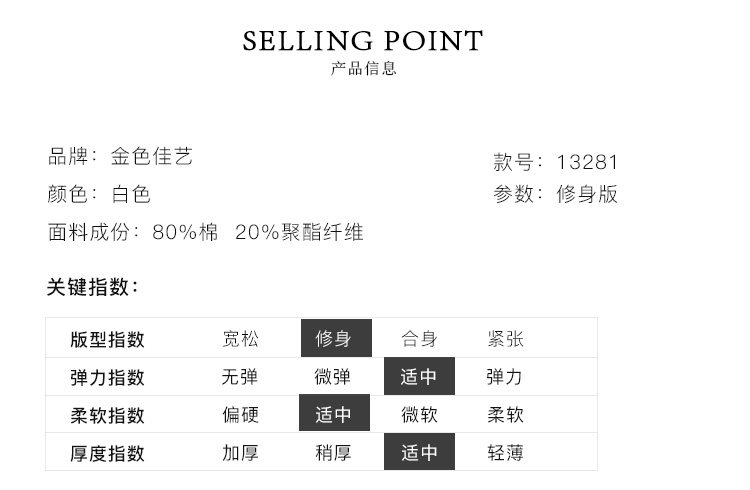
Task: Click the 版型指数 row label
Action: tap(107, 339)
